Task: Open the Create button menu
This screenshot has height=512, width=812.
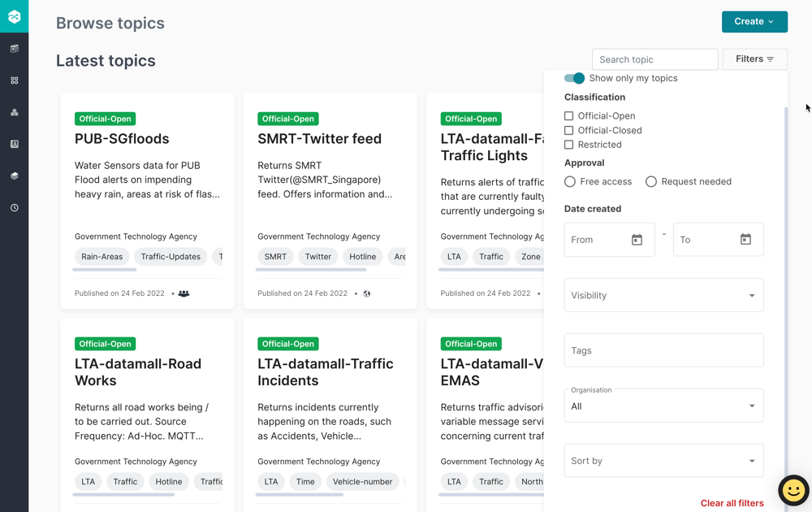Action: click(754, 22)
